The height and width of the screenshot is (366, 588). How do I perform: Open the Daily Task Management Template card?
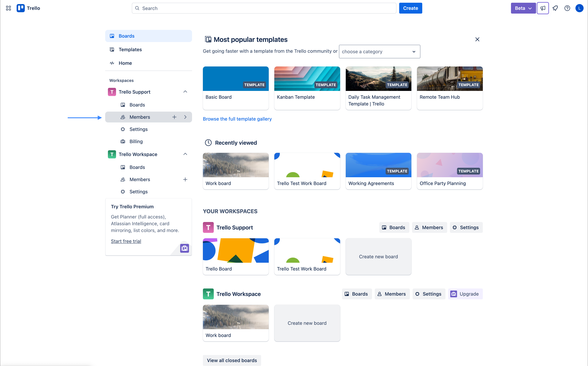click(378, 88)
